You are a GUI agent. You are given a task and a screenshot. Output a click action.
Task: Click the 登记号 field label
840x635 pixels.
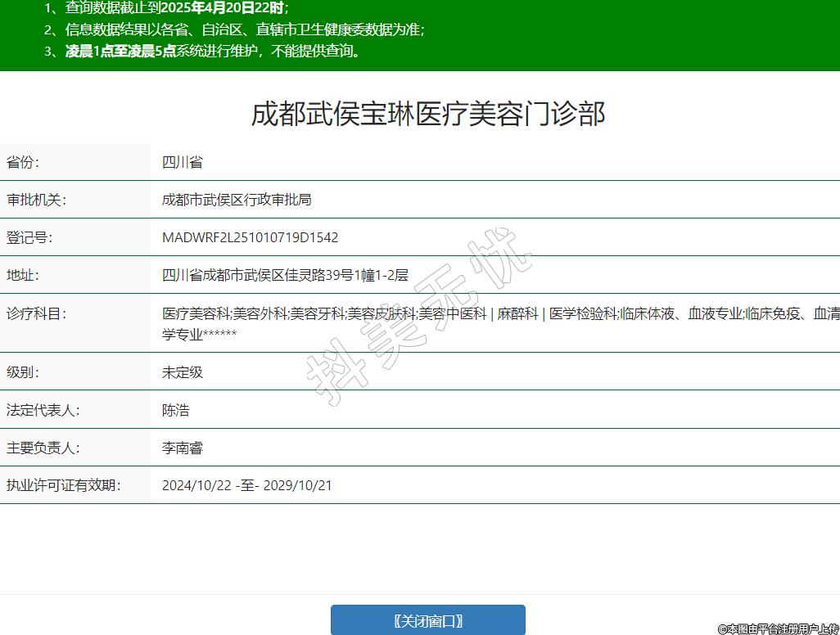[x=29, y=238]
